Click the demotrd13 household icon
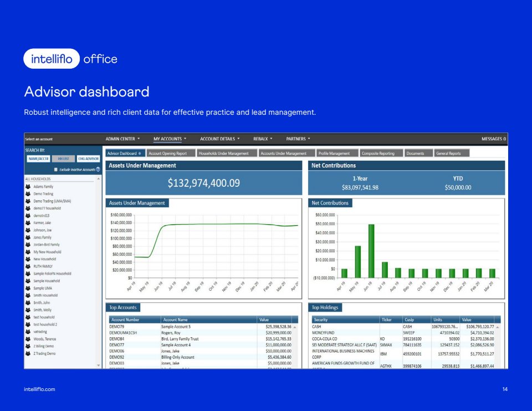Image resolution: width=532 pixels, height=411 pixels. 28,215
